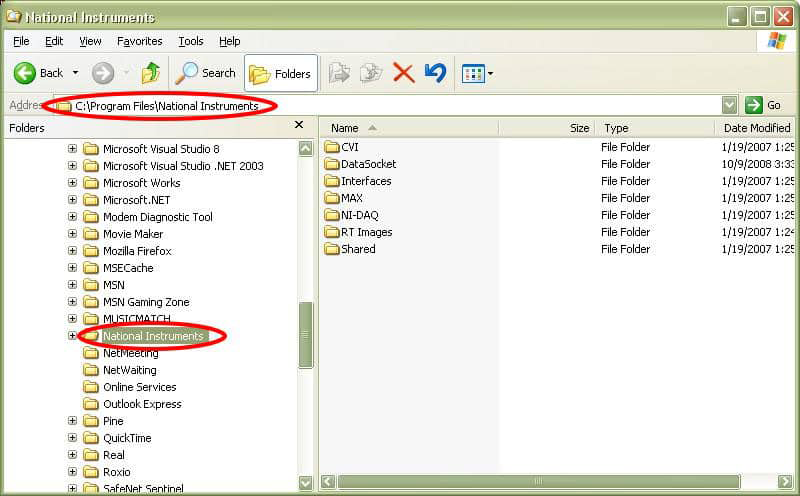The height and width of the screenshot is (496, 800).
Task: Select the Shared folder icon
Action: coord(332,249)
